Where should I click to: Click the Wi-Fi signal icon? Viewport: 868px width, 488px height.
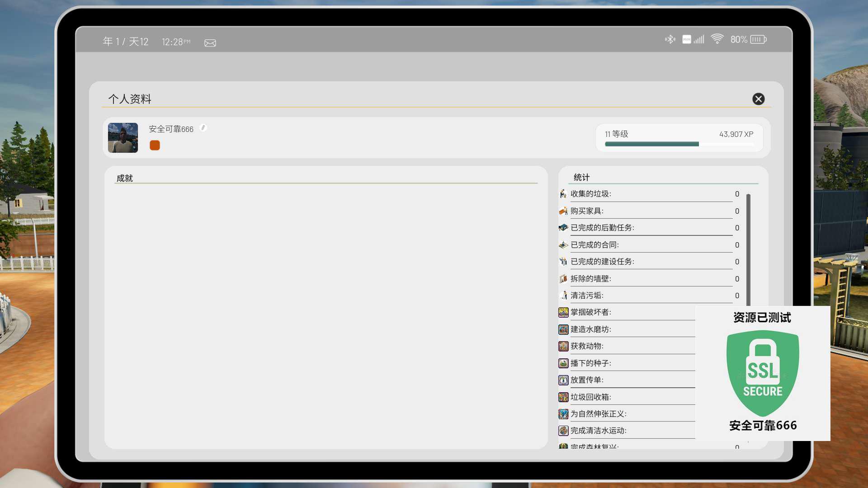pos(717,39)
